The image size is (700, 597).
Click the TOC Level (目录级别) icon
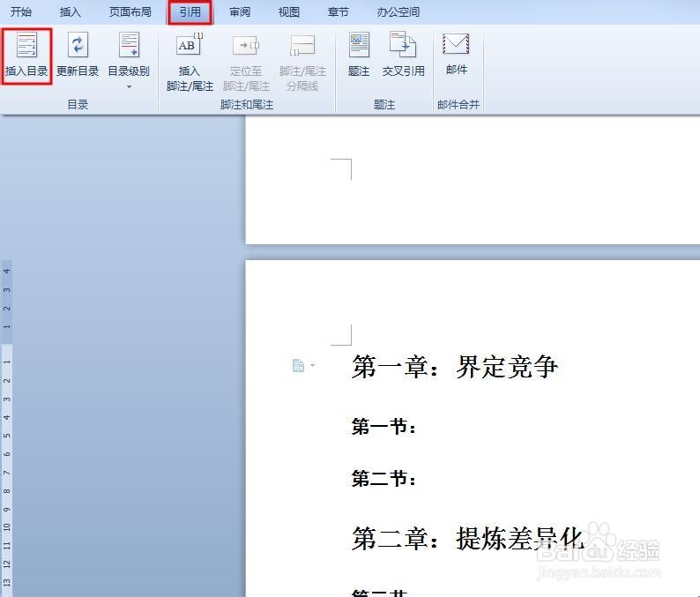click(129, 45)
